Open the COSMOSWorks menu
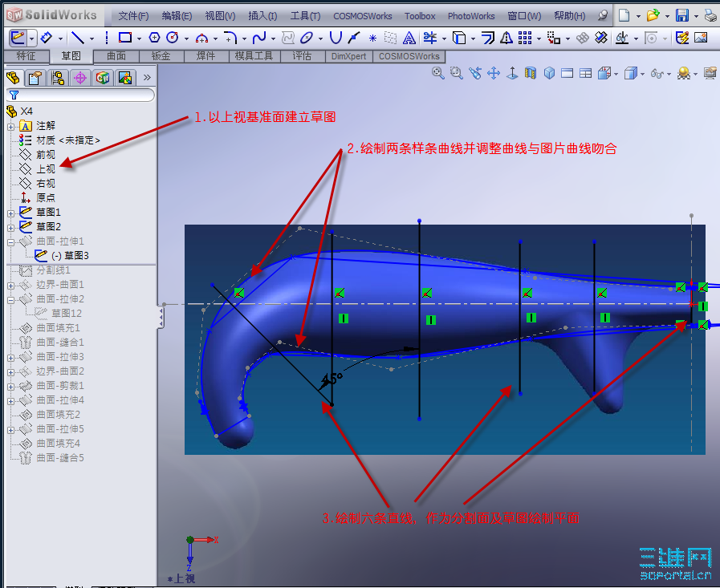 (363, 16)
